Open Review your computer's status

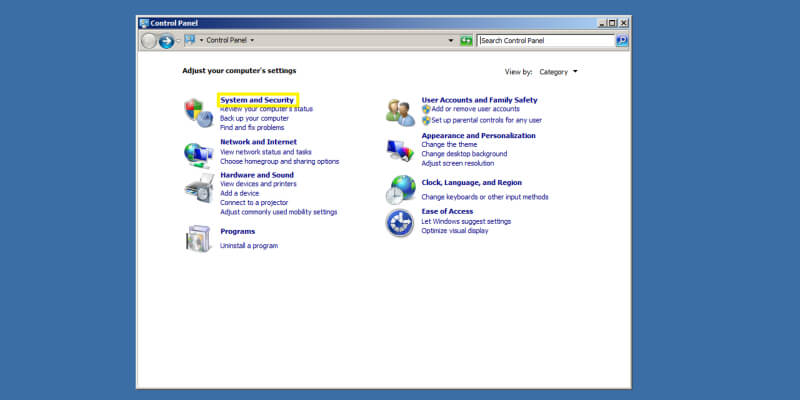pyautogui.click(x=266, y=109)
